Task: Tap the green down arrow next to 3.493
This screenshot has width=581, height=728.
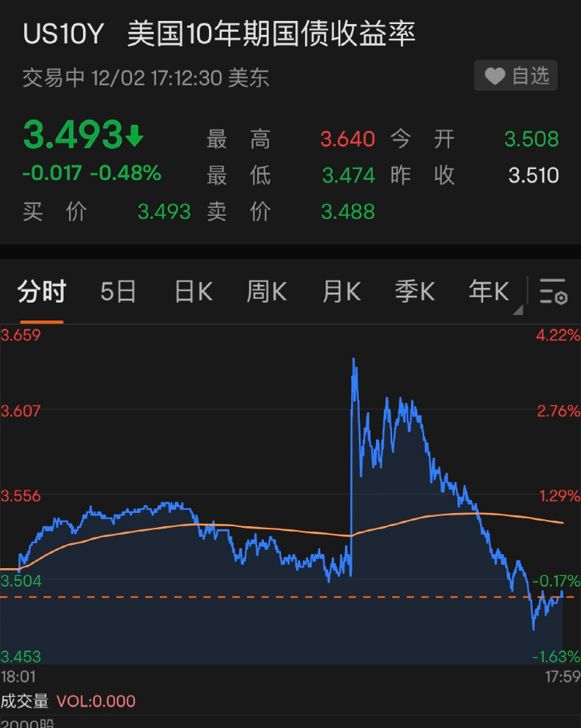Action: click(x=135, y=137)
